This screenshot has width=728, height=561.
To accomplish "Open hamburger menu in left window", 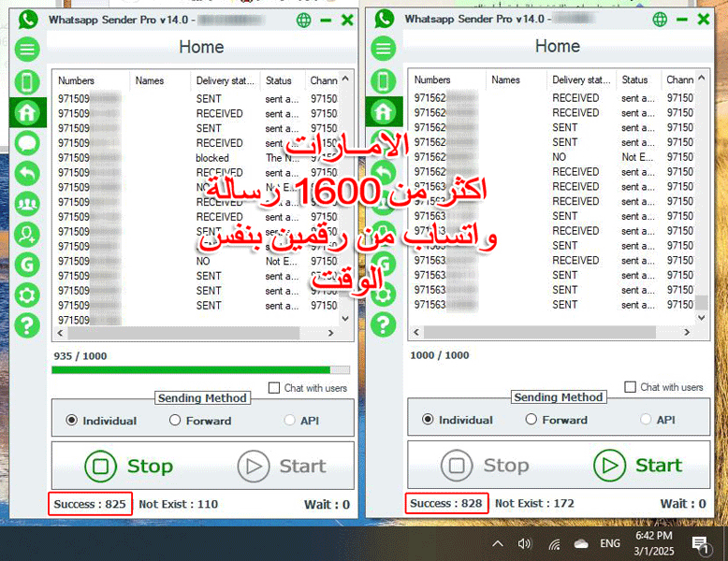I will tap(27, 50).
